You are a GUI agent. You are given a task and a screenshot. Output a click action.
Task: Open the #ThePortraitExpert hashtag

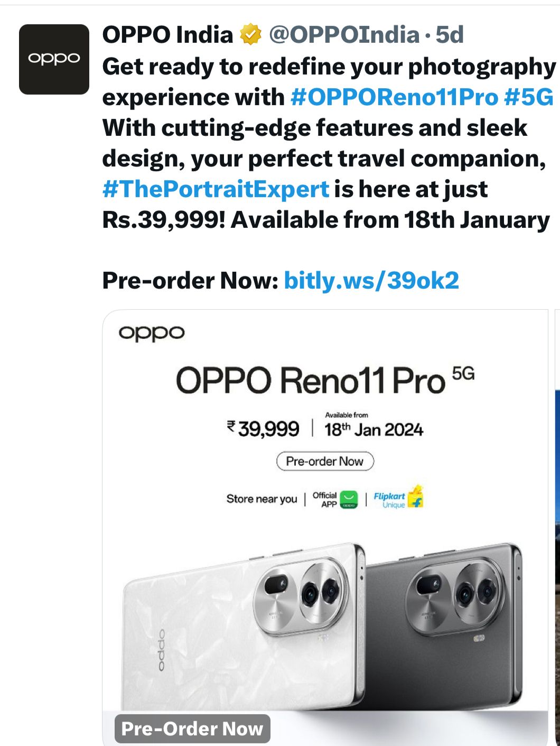coord(216,189)
